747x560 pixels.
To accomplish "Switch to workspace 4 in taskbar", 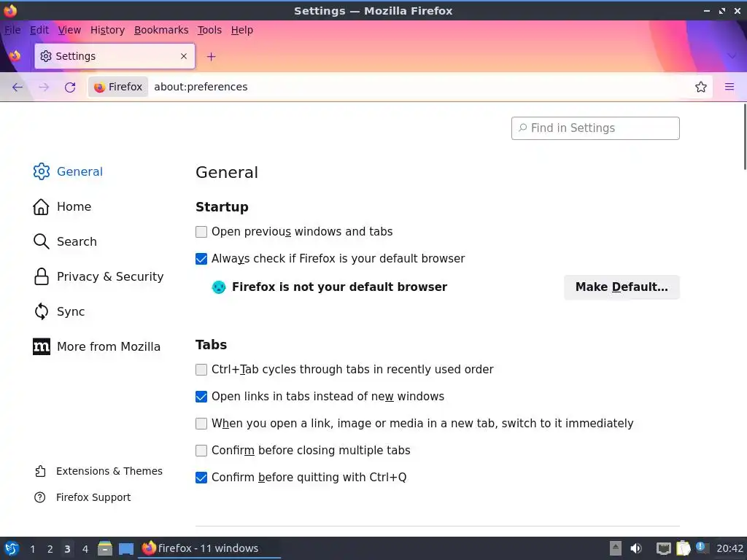I will [85, 548].
